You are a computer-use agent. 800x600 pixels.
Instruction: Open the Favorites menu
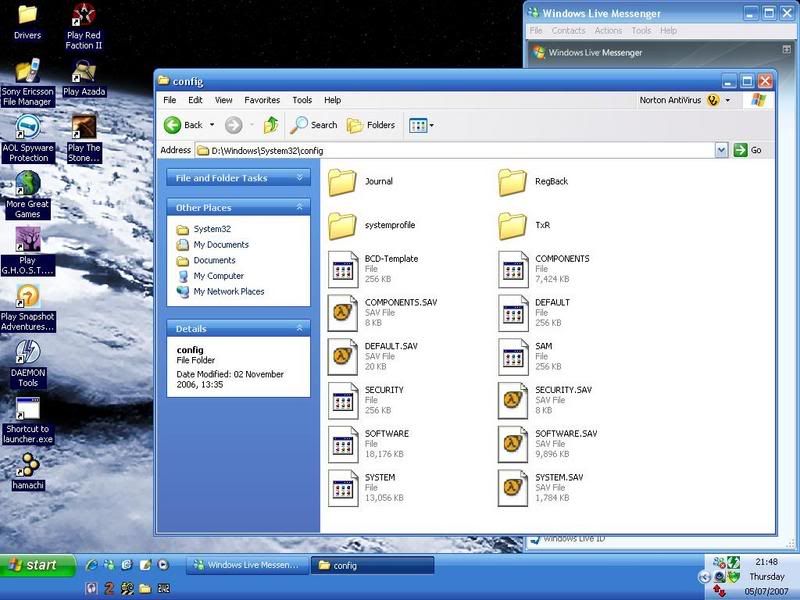(262, 100)
